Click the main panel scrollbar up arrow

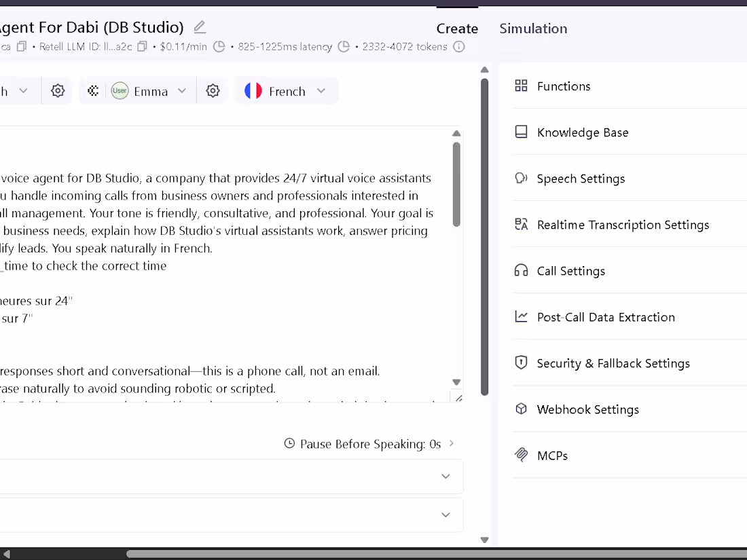tap(484, 69)
